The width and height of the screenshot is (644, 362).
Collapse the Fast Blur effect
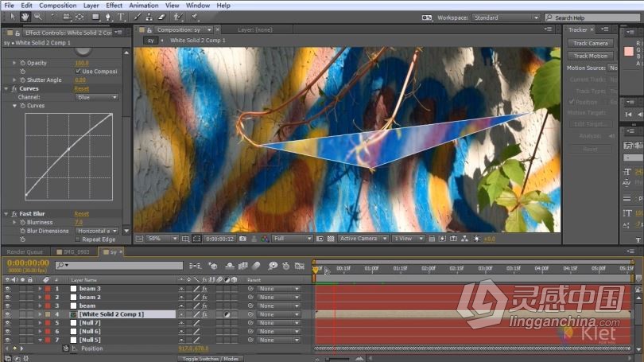click(x=6, y=214)
